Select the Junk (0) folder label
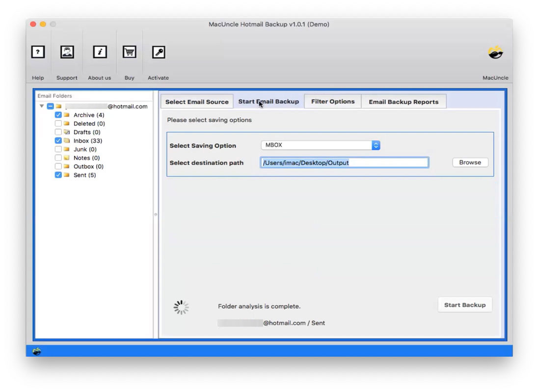The width and height of the screenshot is (538, 392). tap(85, 149)
